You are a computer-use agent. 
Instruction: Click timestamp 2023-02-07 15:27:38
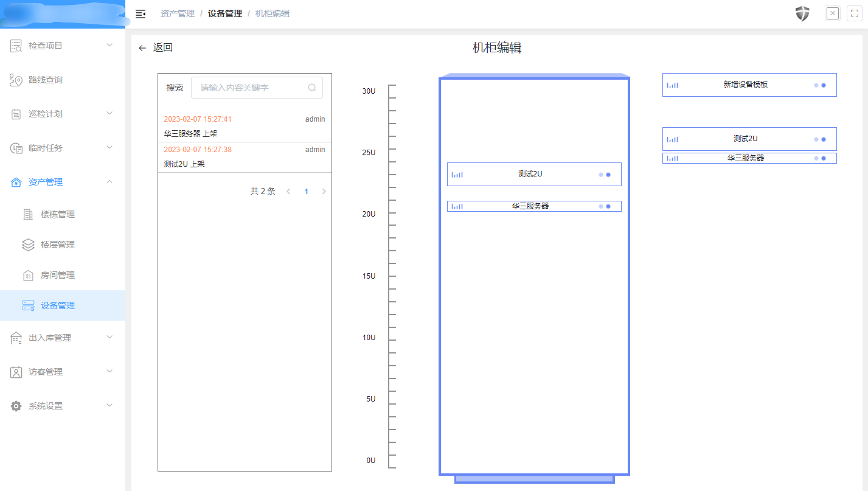(198, 150)
